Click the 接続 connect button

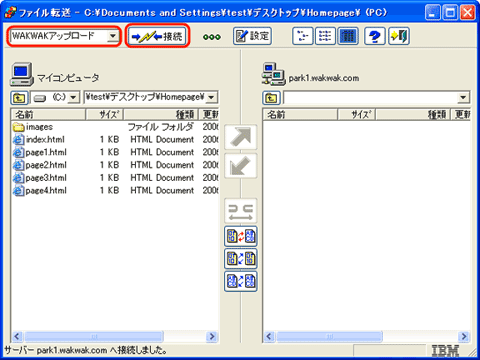point(157,36)
